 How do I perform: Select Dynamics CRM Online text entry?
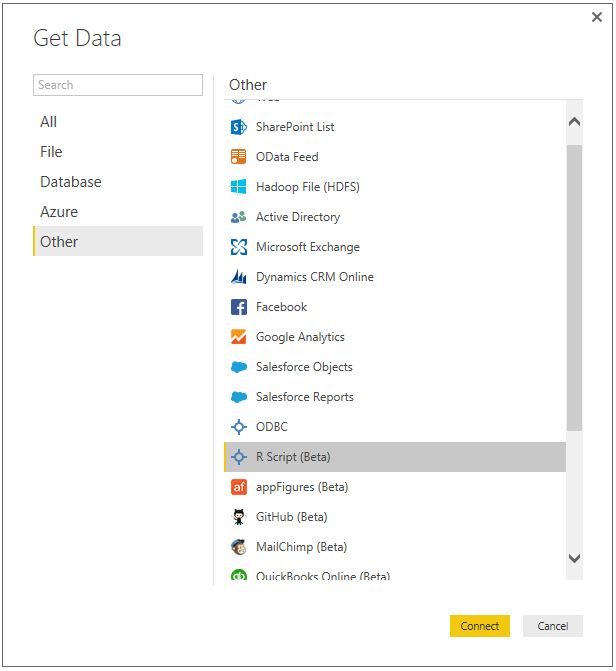[315, 277]
